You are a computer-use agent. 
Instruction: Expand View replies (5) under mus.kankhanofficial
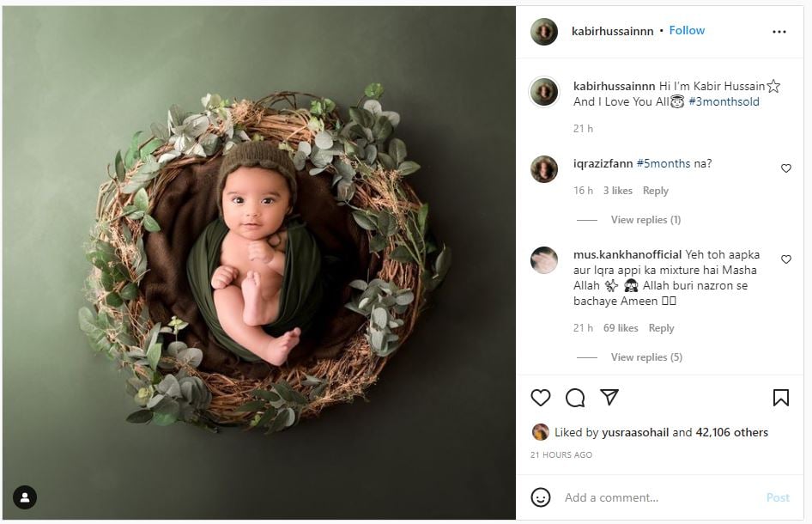point(645,357)
